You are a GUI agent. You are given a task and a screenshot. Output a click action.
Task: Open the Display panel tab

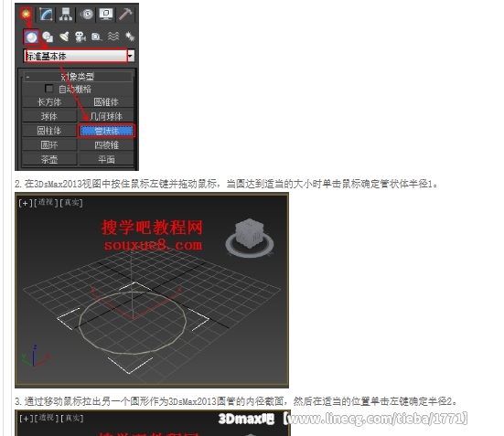106,15
